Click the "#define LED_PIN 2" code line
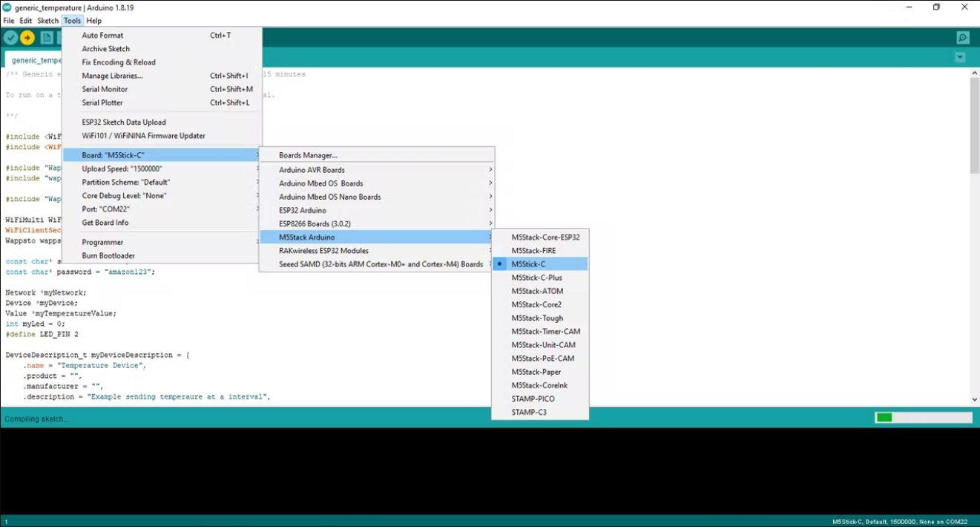Viewport: 980px width, 527px height. 42,335
